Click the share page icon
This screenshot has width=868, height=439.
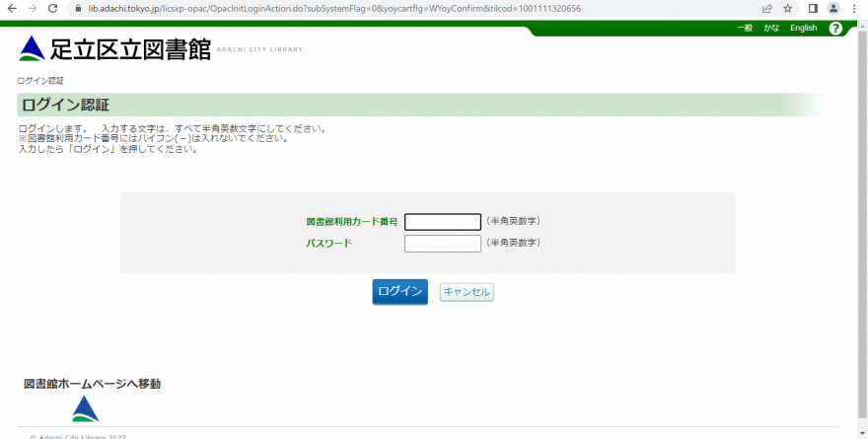coord(766,8)
